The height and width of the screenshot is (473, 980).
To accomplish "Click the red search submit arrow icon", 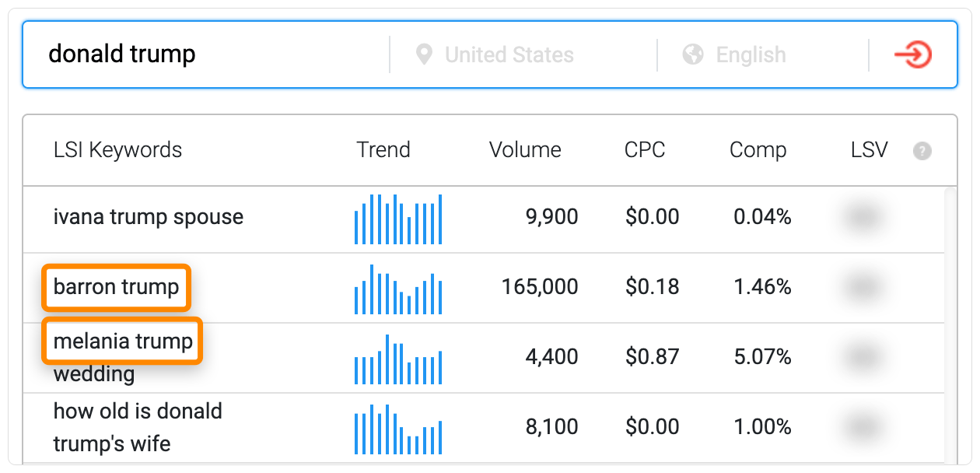I will point(912,55).
